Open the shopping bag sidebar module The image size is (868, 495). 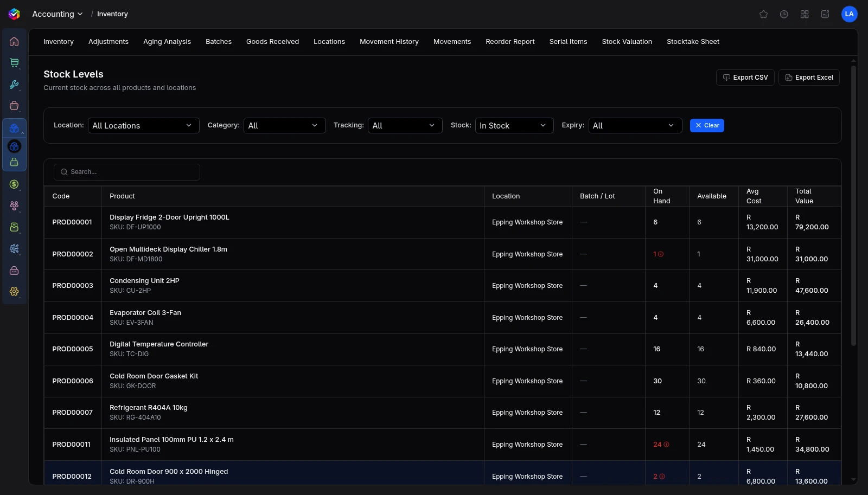click(x=14, y=106)
